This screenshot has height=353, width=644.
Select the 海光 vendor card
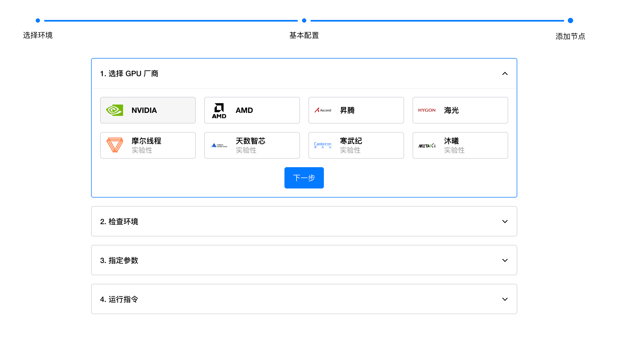460,110
